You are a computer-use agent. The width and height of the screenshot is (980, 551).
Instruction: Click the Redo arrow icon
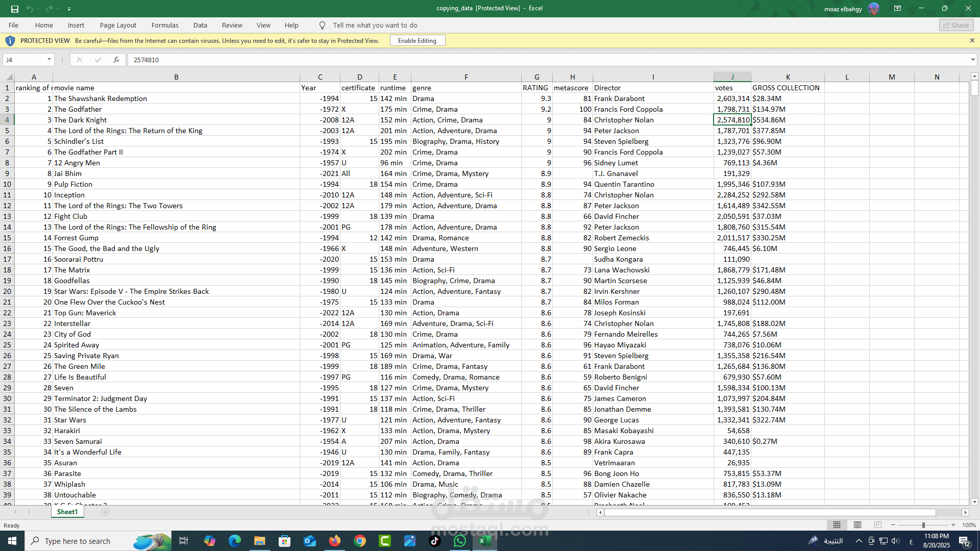coord(49,9)
